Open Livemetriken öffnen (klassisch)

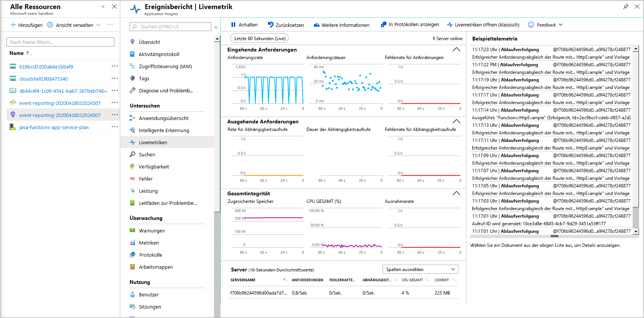coord(483,25)
